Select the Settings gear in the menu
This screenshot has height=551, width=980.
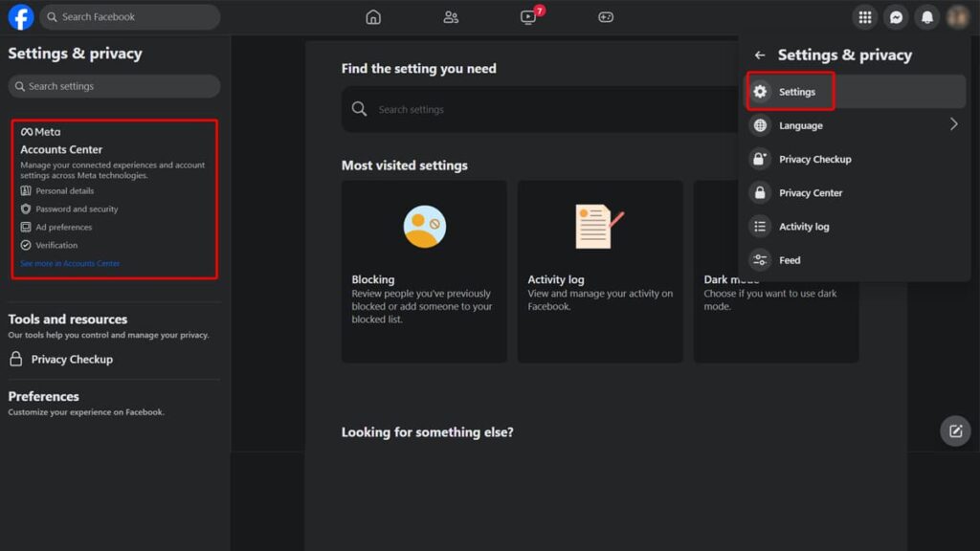pyautogui.click(x=791, y=91)
